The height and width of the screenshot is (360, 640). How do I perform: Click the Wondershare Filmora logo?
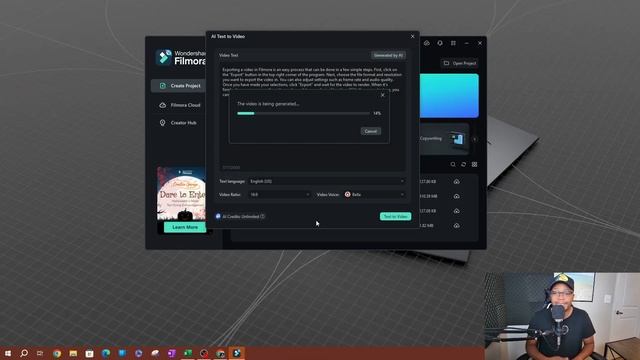click(x=180, y=57)
